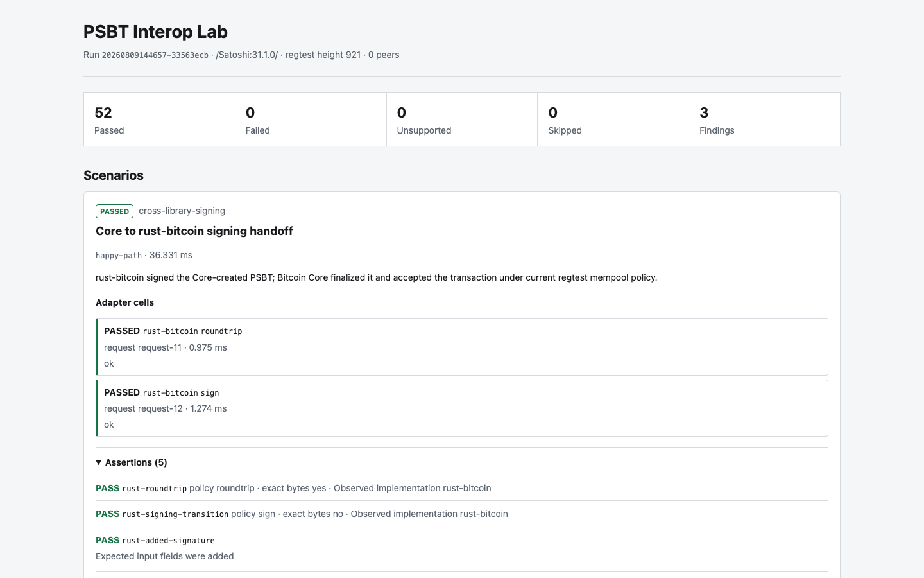Select the PASSED rust-bitcoin sign cell title
This screenshot has height=578, width=924.
tap(162, 392)
